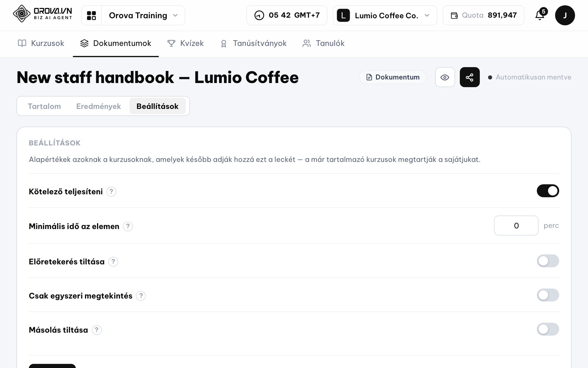Click the Quota wallet icon
This screenshot has width=588, height=368.
pyautogui.click(x=454, y=15)
